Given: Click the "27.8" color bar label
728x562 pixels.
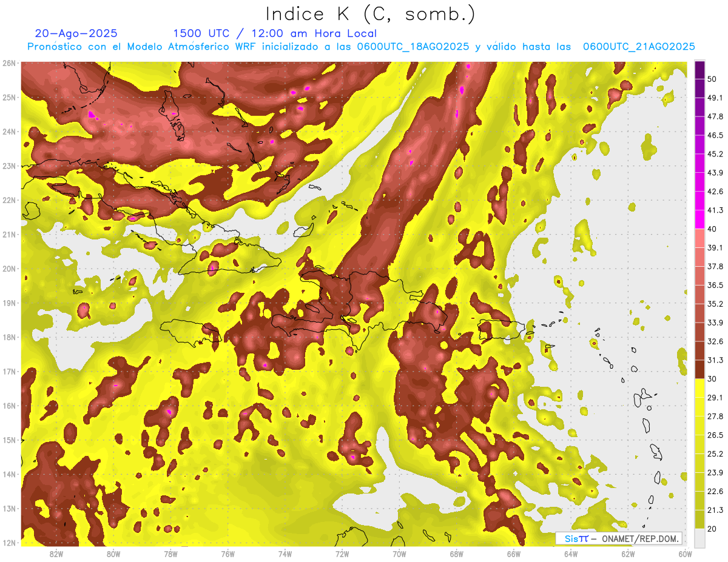Looking at the screenshot, I should coord(715,416).
